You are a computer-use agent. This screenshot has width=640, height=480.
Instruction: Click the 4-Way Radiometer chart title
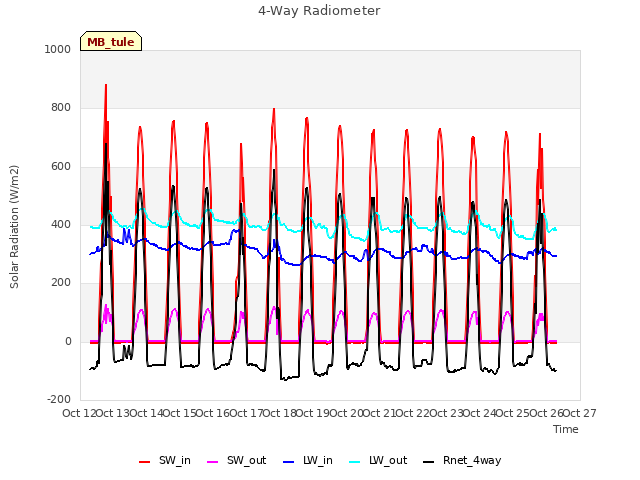click(x=319, y=11)
